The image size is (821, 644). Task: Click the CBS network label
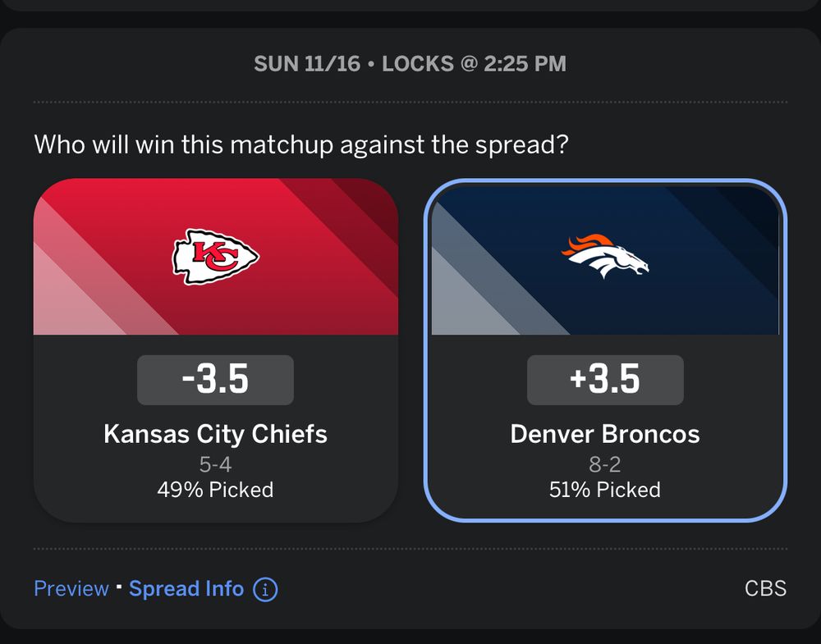pos(765,589)
